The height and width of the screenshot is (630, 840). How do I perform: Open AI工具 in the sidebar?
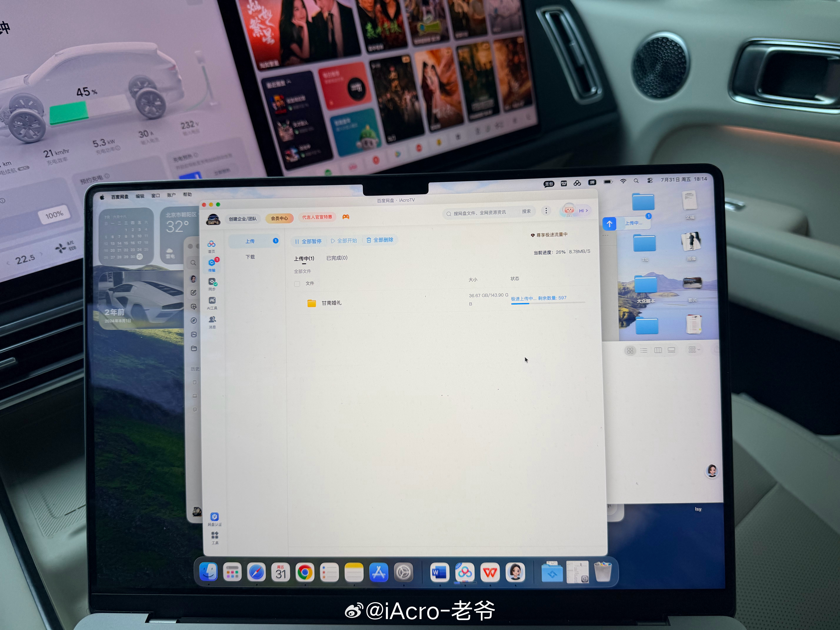212,303
